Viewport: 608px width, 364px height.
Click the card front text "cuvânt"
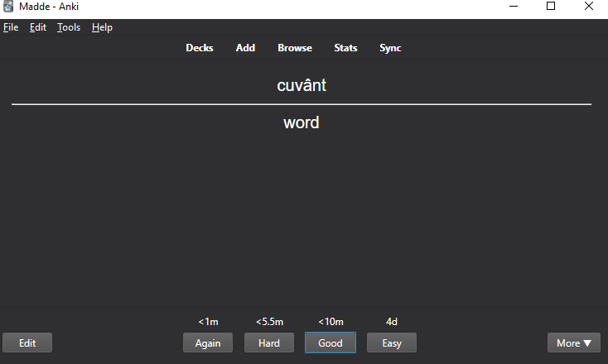[x=302, y=85]
